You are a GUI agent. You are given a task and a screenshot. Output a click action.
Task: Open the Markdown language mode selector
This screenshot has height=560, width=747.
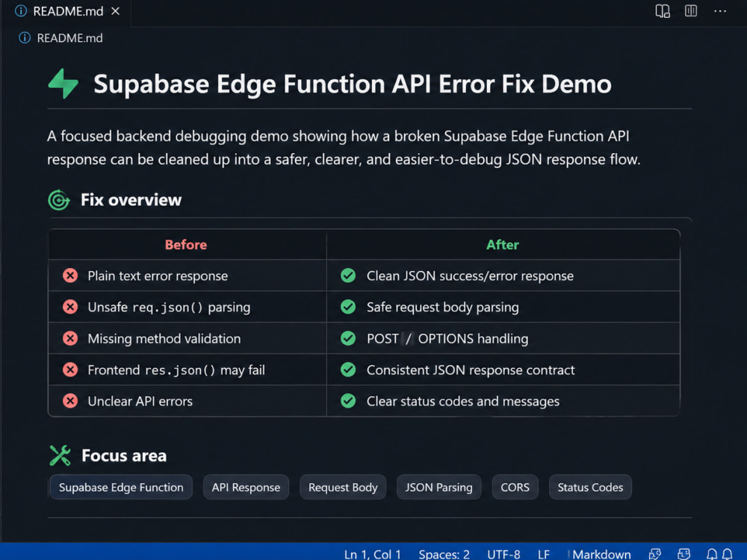(x=601, y=554)
